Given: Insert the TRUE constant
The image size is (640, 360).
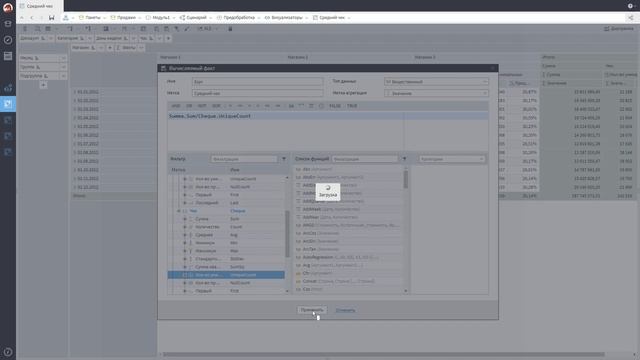Looking at the screenshot, I should point(352,106).
